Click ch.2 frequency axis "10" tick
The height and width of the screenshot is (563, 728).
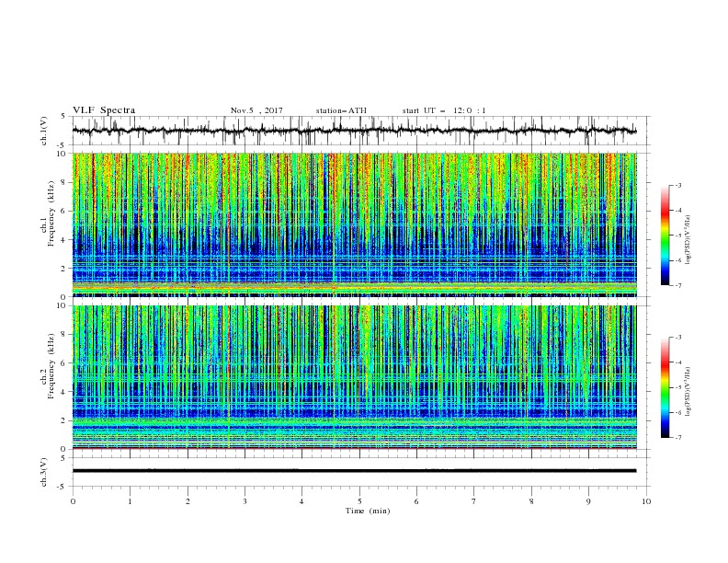(62, 305)
